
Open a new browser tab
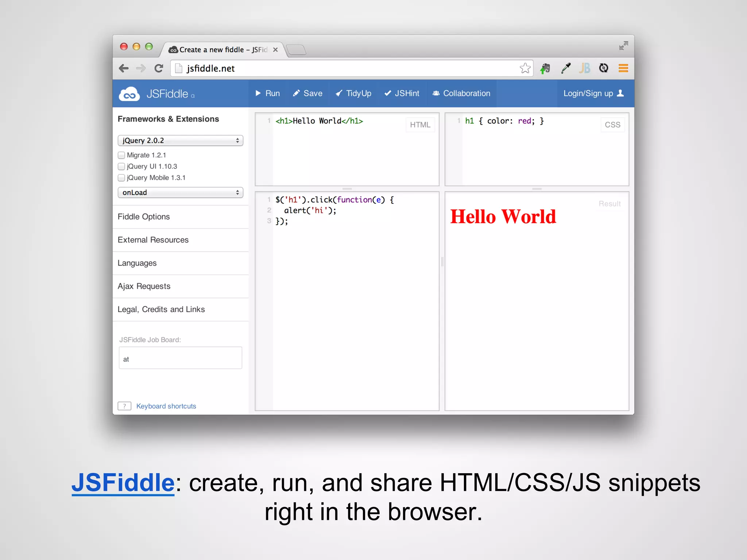(296, 50)
